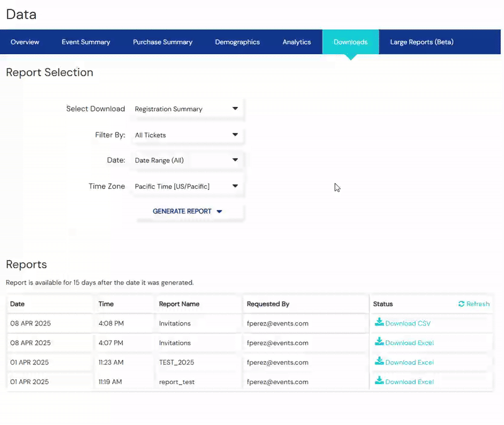Open the Event Summary tab

[x=86, y=42]
